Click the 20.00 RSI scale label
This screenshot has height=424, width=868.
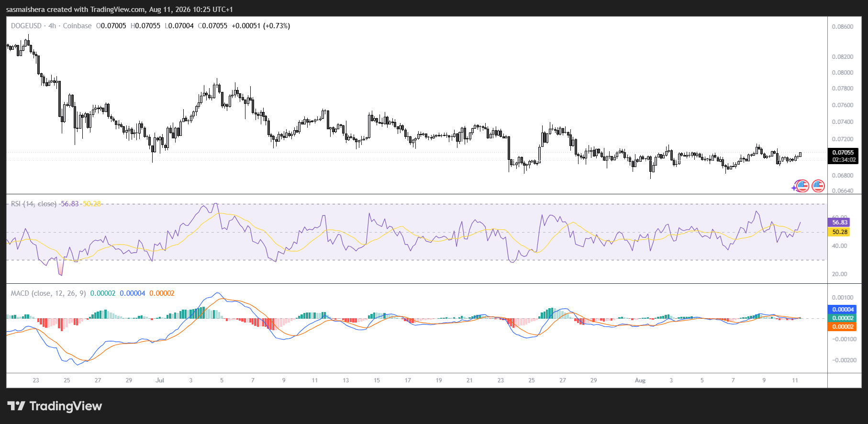click(x=840, y=274)
